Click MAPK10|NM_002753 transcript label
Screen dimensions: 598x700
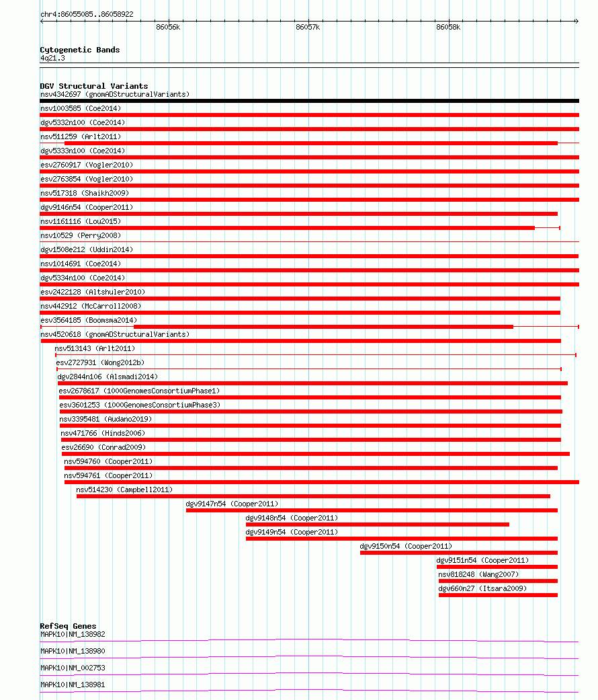(73, 668)
